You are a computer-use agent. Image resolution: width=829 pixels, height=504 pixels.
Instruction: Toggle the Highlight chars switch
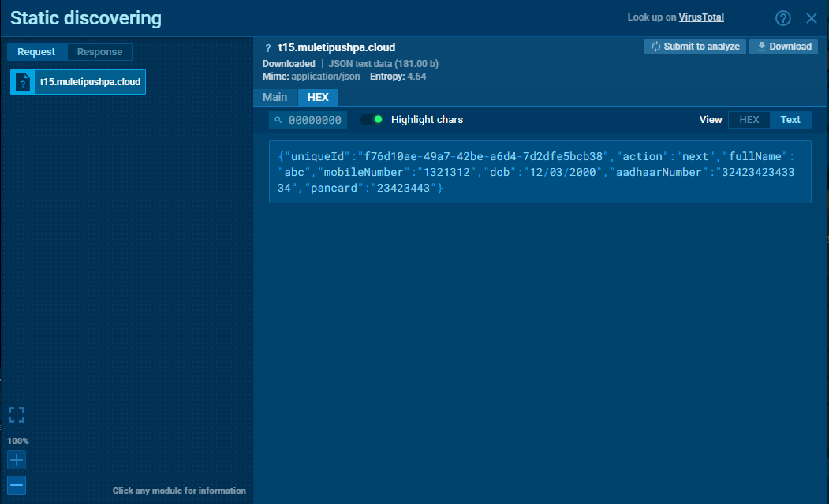(372, 120)
